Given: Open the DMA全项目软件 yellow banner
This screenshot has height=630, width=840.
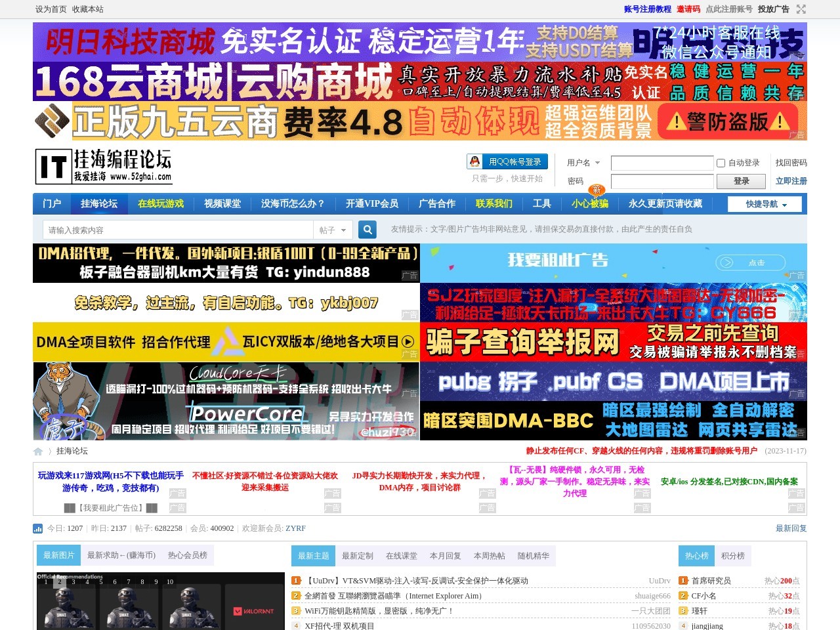Looking at the screenshot, I should click(226, 342).
